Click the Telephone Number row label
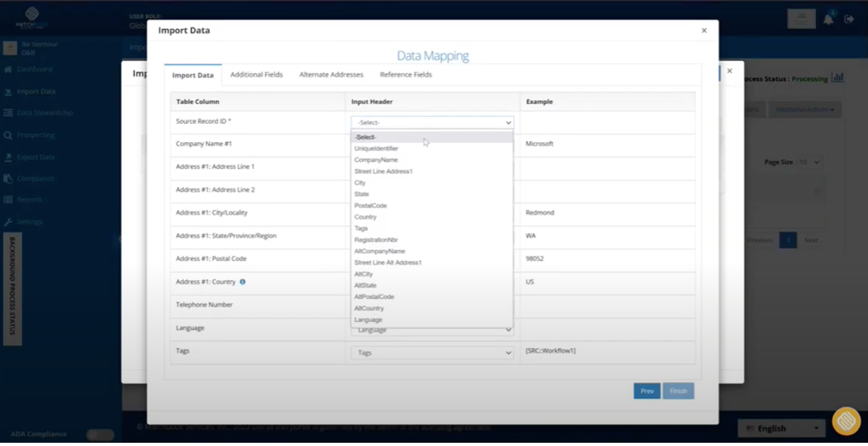This screenshot has height=446, width=868. coord(204,305)
